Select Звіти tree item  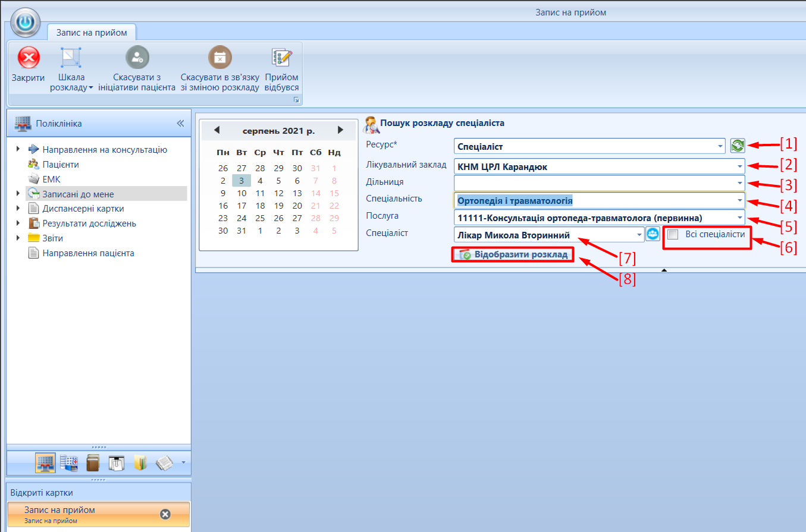52,238
